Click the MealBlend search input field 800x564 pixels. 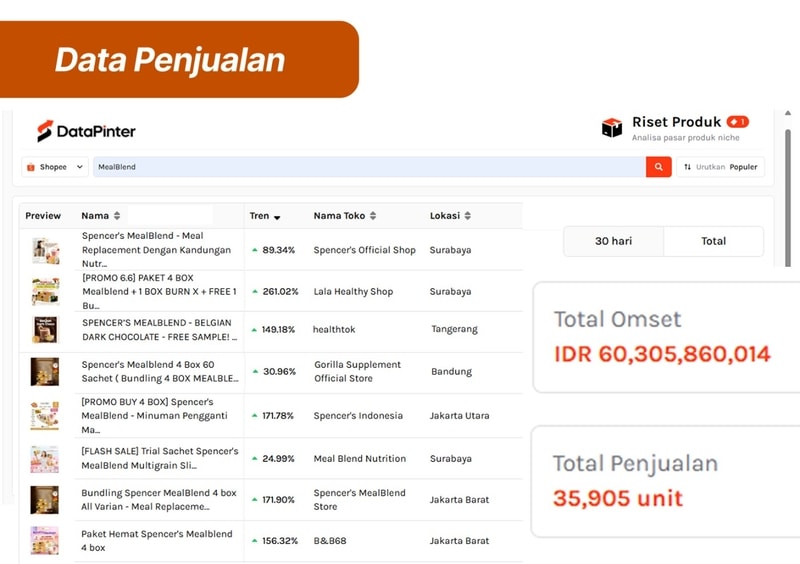pos(368,167)
